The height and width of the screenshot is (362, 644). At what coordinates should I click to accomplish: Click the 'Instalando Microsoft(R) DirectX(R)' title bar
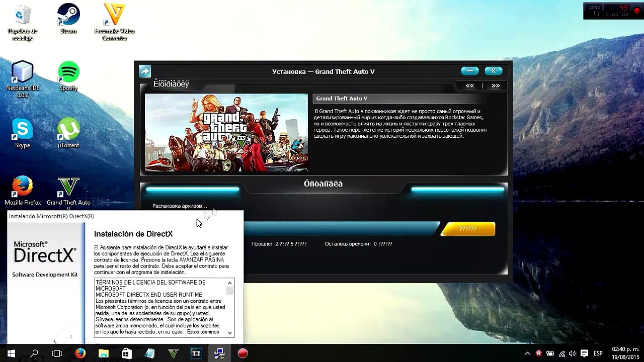(x=125, y=216)
